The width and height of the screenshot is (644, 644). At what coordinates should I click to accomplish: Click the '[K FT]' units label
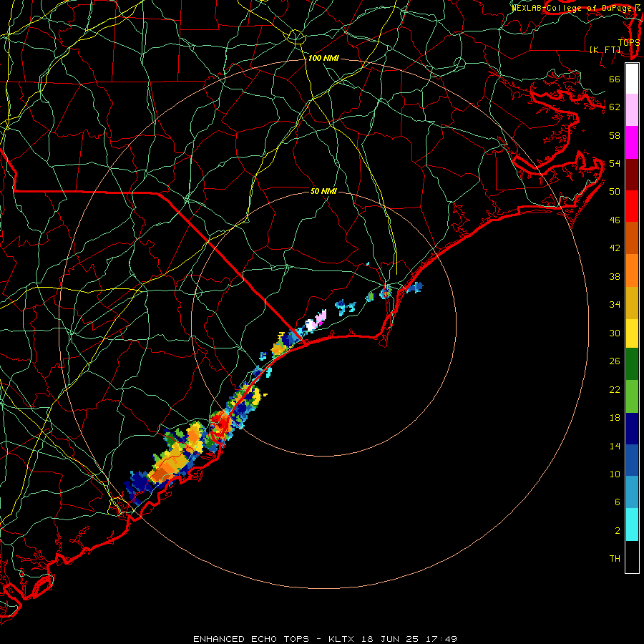pos(605,49)
